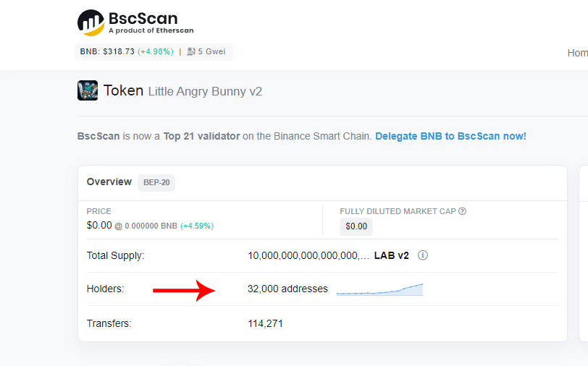Image resolution: width=588 pixels, height=366 pixels.
Task: Click the Transfers: label
Action: (x=109, y=323)
